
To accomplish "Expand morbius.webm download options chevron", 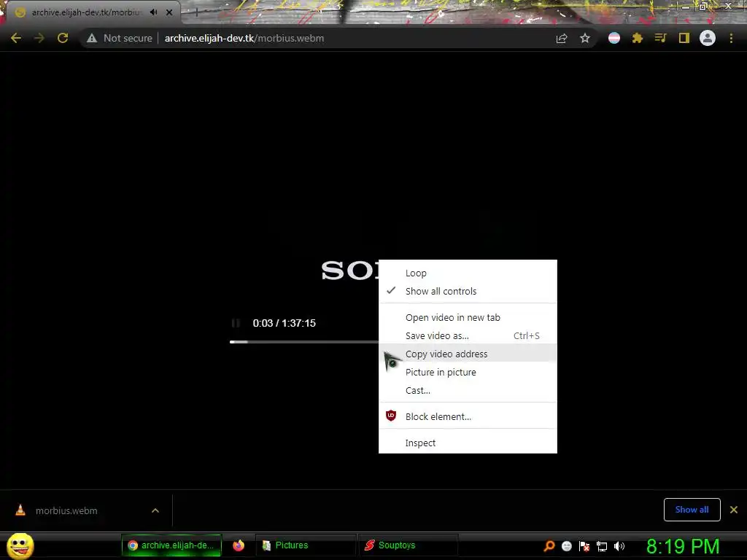I will point(155,510).
